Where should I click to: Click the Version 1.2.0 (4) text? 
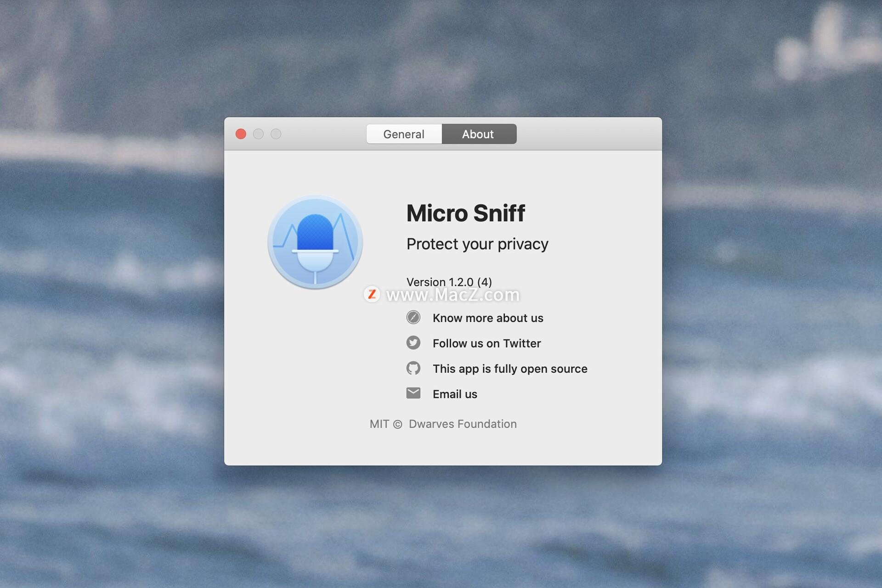point(449,282)
